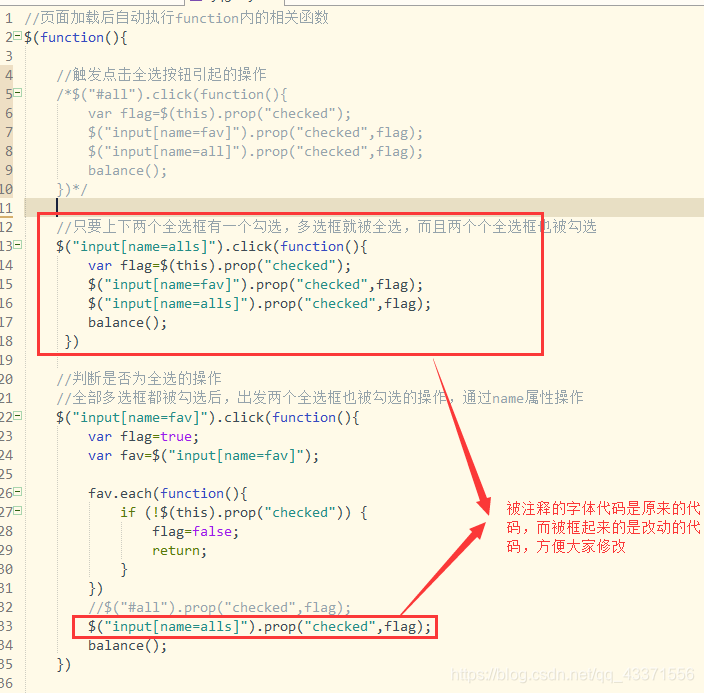Click 'var fav=$("input[name=fav]");' line
Viewport: 704px width, 693px height.
[203, 455]
